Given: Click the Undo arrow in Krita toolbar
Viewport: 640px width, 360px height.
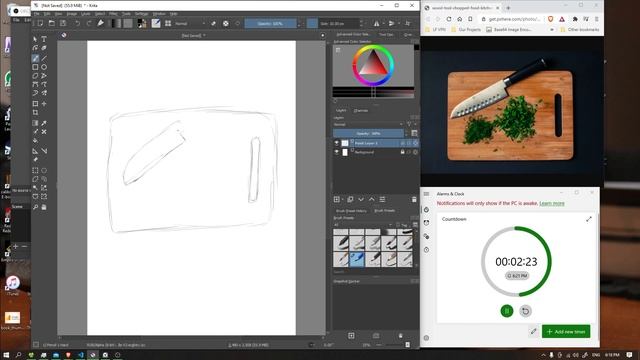Looking at the screenshot, I should pos(77,23).
